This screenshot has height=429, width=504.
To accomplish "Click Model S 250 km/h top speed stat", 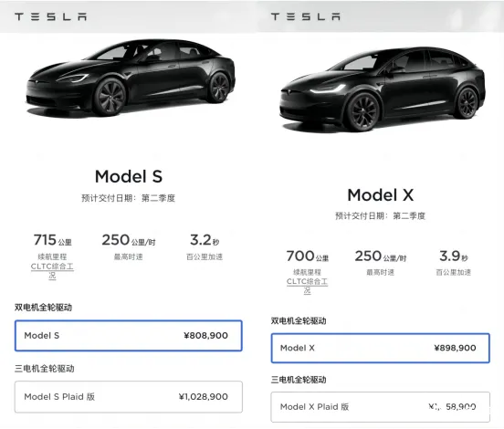I will [x=129, y=246].
